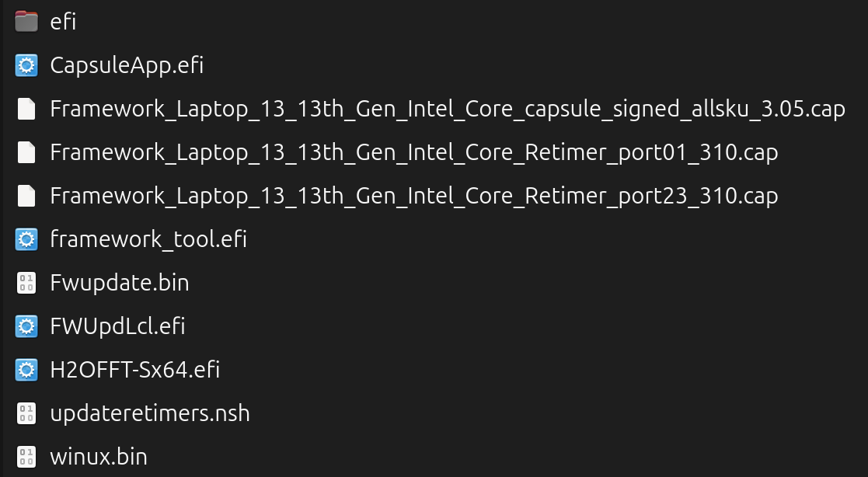The width and height of the screenshot is (868, 477).
Task: Select the winux.bin binary icon
Action: tap(26, 457)
